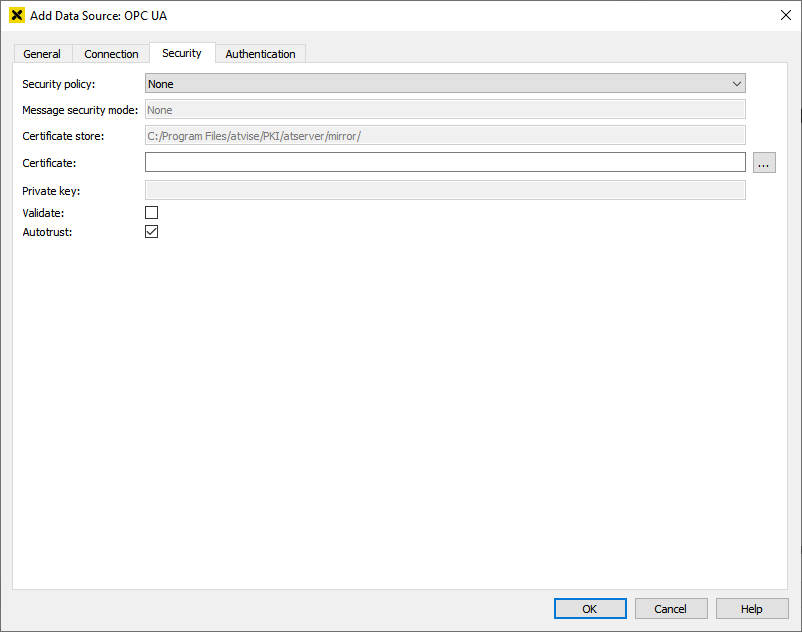The height and width of the screenshot is (632, 802).
Task: Go to the Authentication tab
Action: 260,54
